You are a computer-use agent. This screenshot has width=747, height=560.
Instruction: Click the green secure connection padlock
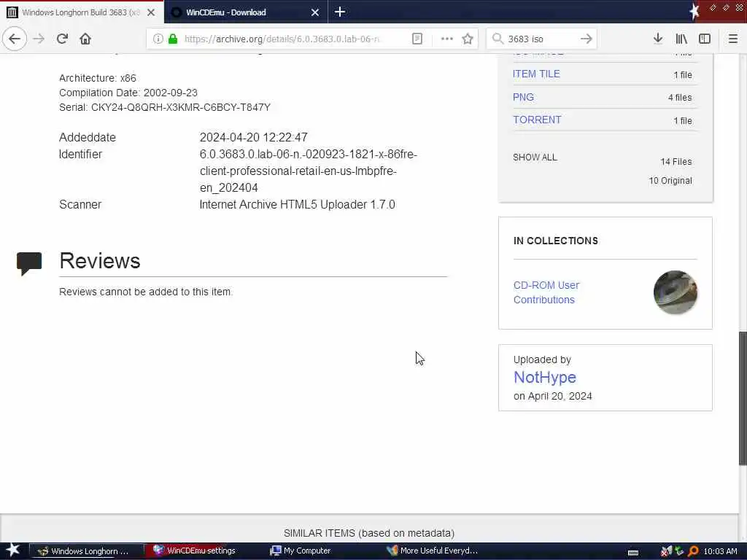[x=173, y=39]
